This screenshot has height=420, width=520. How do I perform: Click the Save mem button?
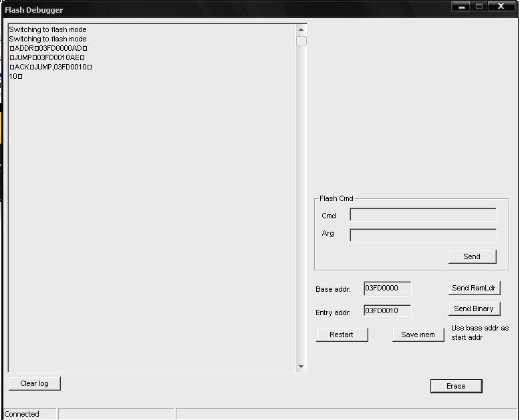point(418,335)
